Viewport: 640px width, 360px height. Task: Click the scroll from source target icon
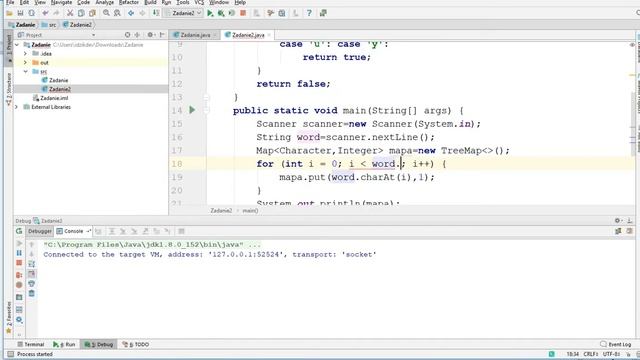(127, 35)
